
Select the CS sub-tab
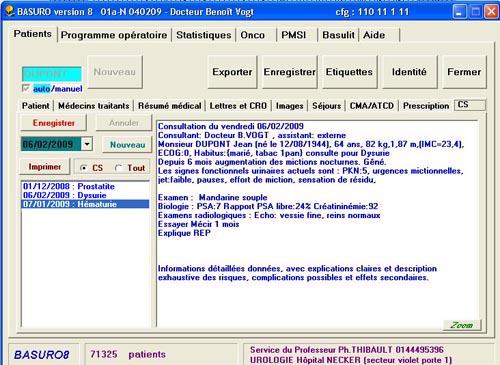470,105
